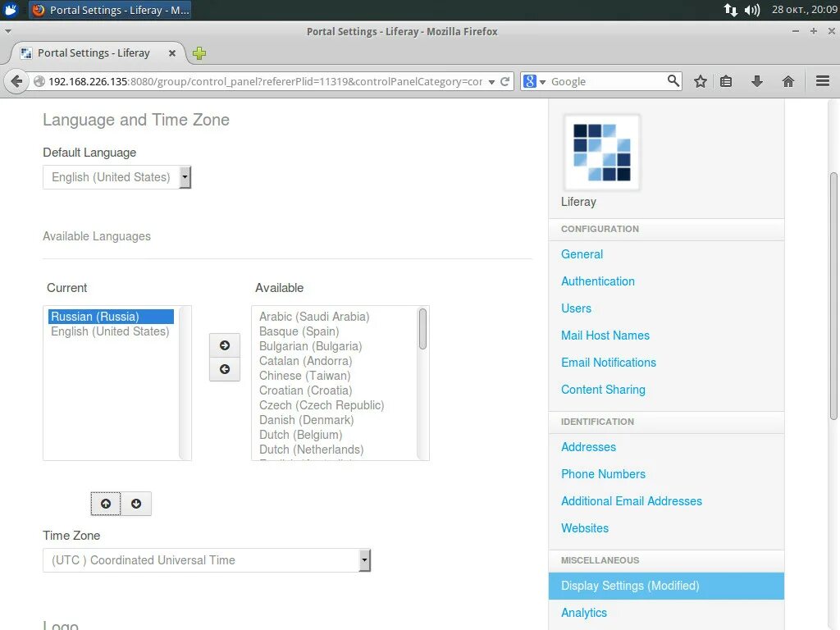The height and width of the screenshot is (630, 840).
Task: Reload the page with the refresh icon
Action: click(x=504, y=81)
